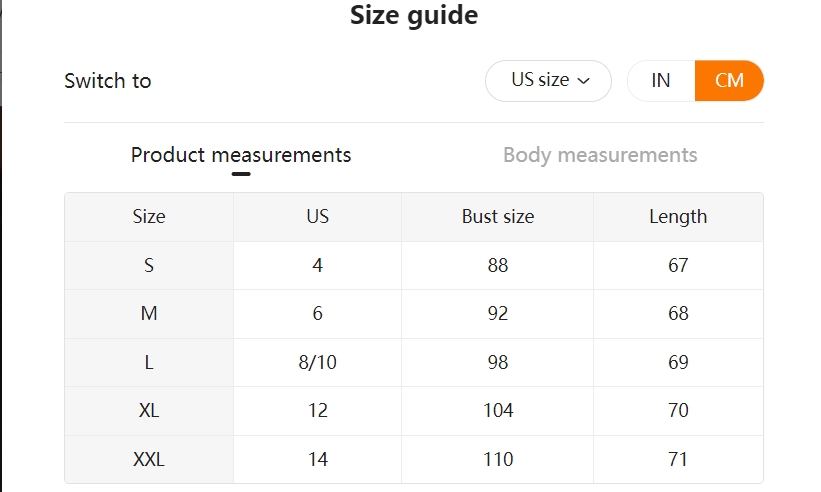Click the bust size value 104
Screen dimensions: 821x492
pyautogui.click(x=498, y=411)
